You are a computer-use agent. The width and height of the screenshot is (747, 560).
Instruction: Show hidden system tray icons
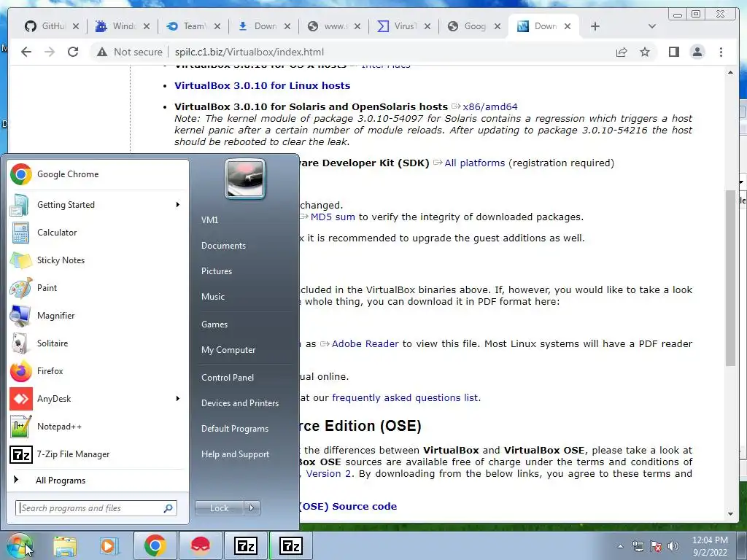click(x=620, y=546)
